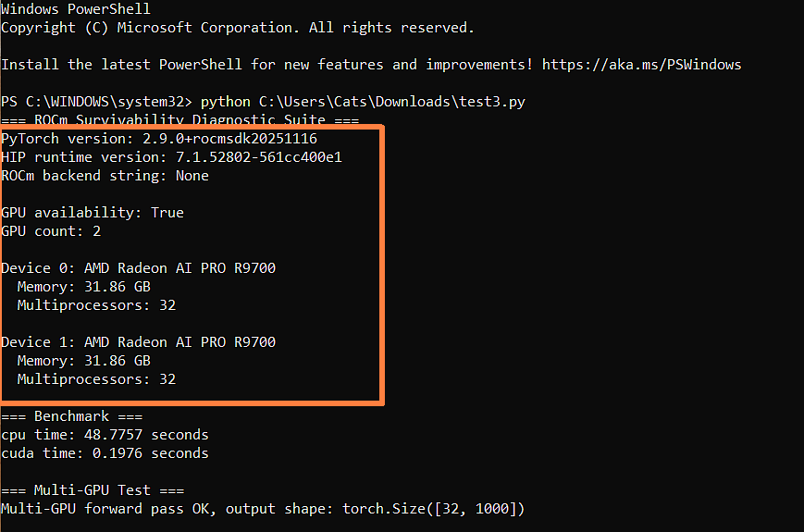
Task: Click the Device 1 AMD Radeon line
Action: coord(138,342)
